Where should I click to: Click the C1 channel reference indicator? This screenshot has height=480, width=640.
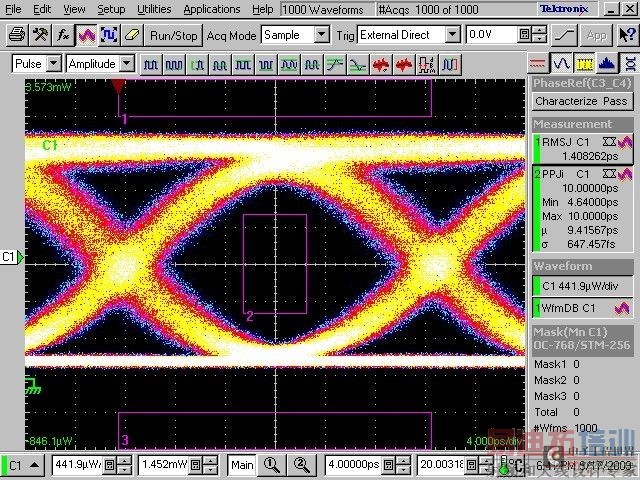[x=12, y=257]
